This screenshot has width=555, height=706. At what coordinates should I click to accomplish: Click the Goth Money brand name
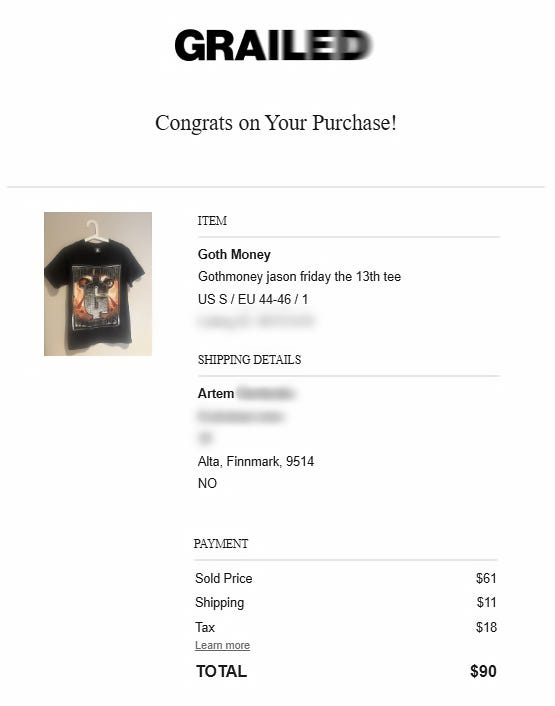click(234, 254)
